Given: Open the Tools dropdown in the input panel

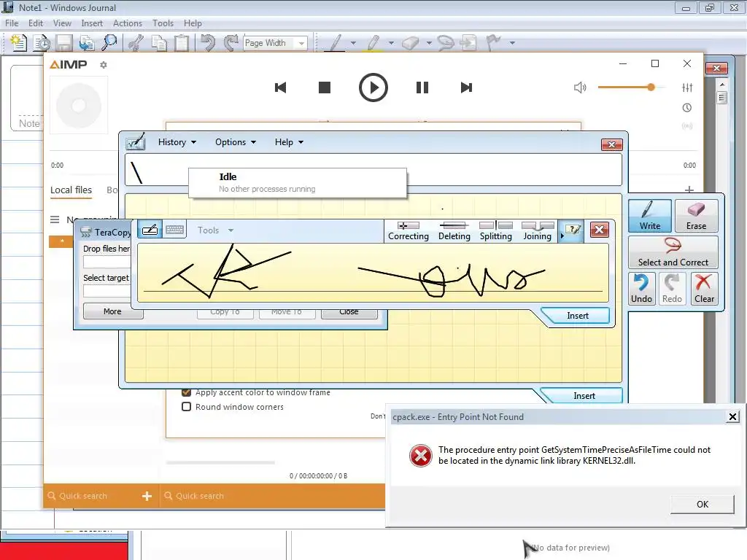Looking at the screenshot, I should tap(215, 230).
